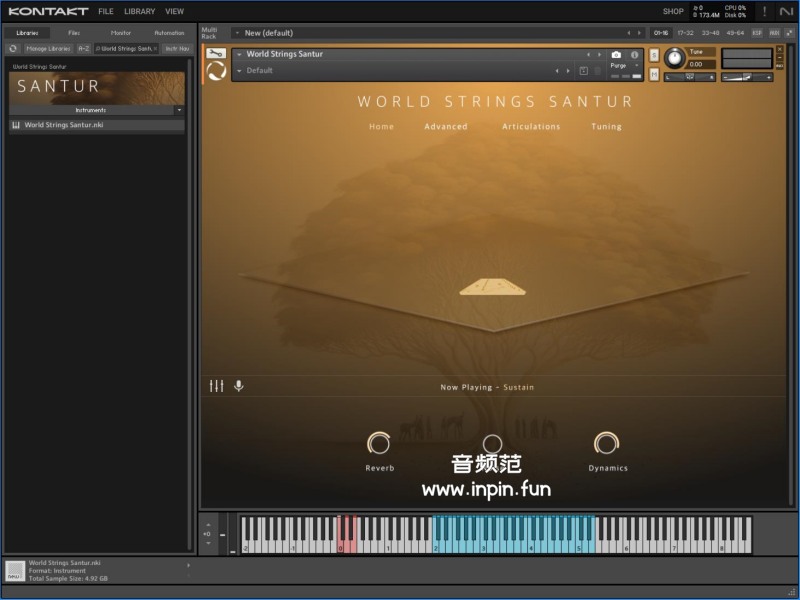
Task: Toggle the Solo (S) button
Action: tap(654, 55)
